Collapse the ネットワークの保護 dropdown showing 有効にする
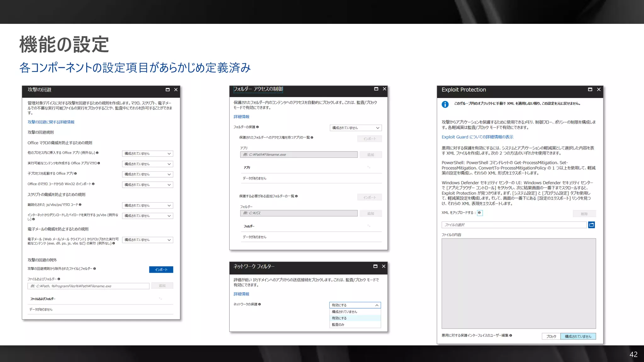Screen dimensions: 644x362 click(355, 305)
